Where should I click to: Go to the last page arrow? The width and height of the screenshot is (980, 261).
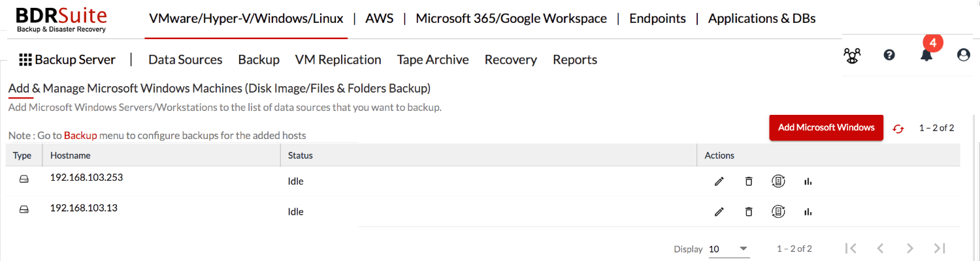tap(939, 248)
